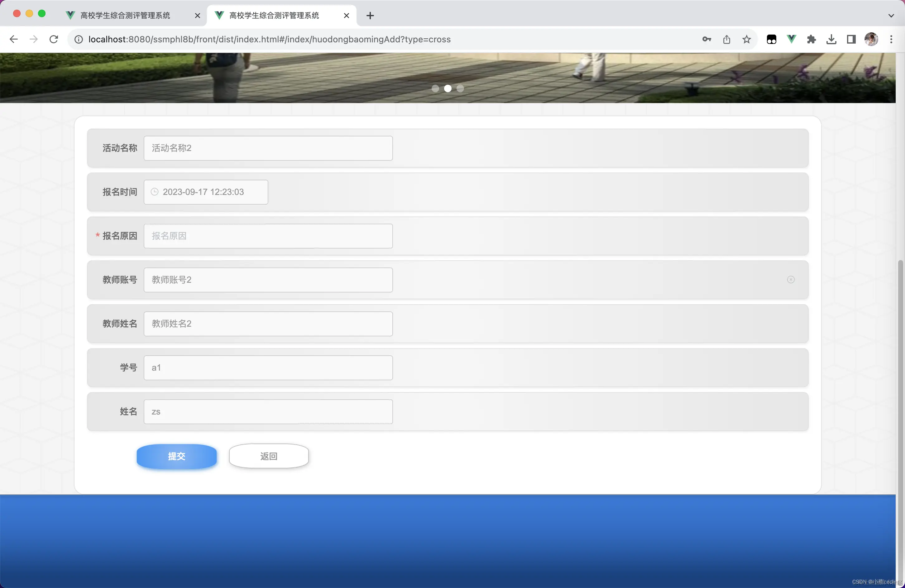Switch to the first browser tab

click(x=126, y=16)
